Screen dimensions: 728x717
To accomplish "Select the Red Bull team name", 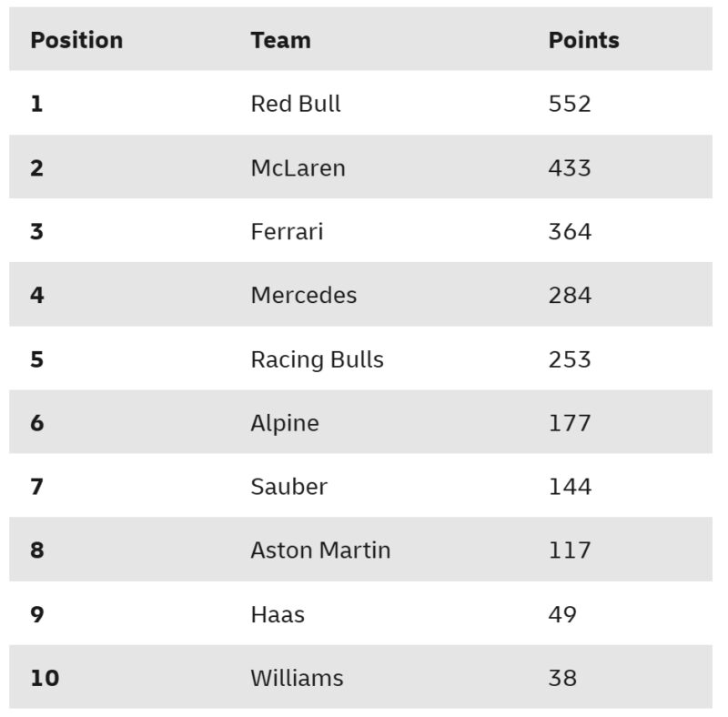I will (x=296, y=104).
